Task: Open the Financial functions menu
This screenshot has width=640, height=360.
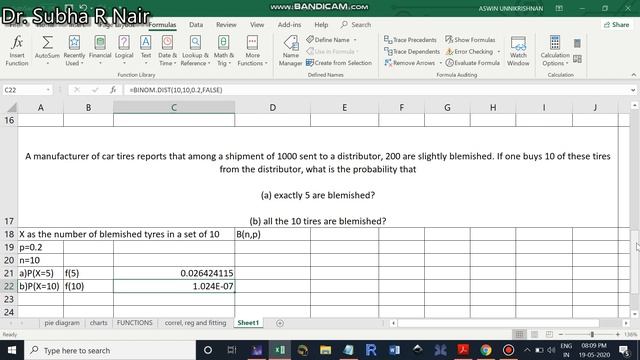Action: tap(100, 51)
